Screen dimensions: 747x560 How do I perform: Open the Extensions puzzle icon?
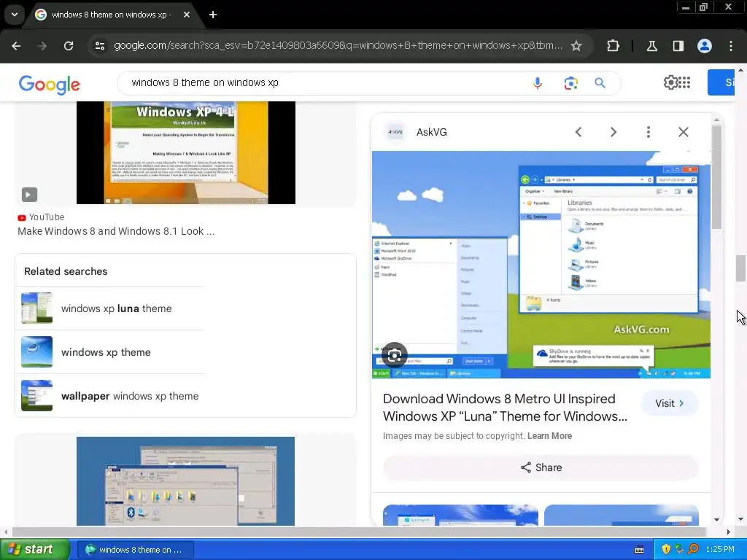(x=613, y=46)
